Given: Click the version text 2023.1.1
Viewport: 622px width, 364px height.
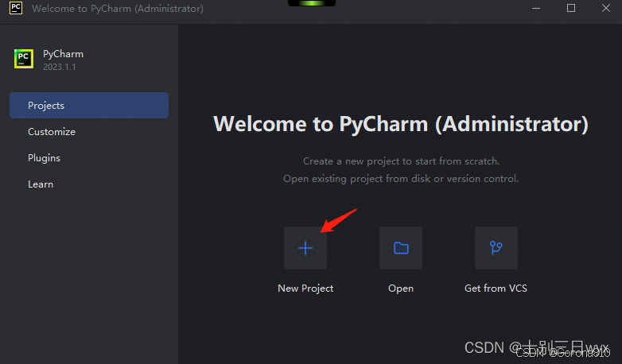Looking at the screenshot, I should pos(59,67).
